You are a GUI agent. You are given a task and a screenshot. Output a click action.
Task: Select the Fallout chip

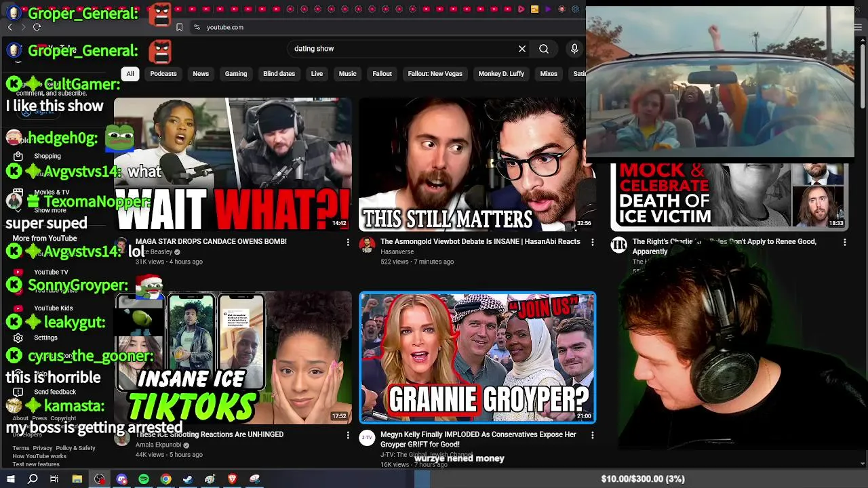382,73
